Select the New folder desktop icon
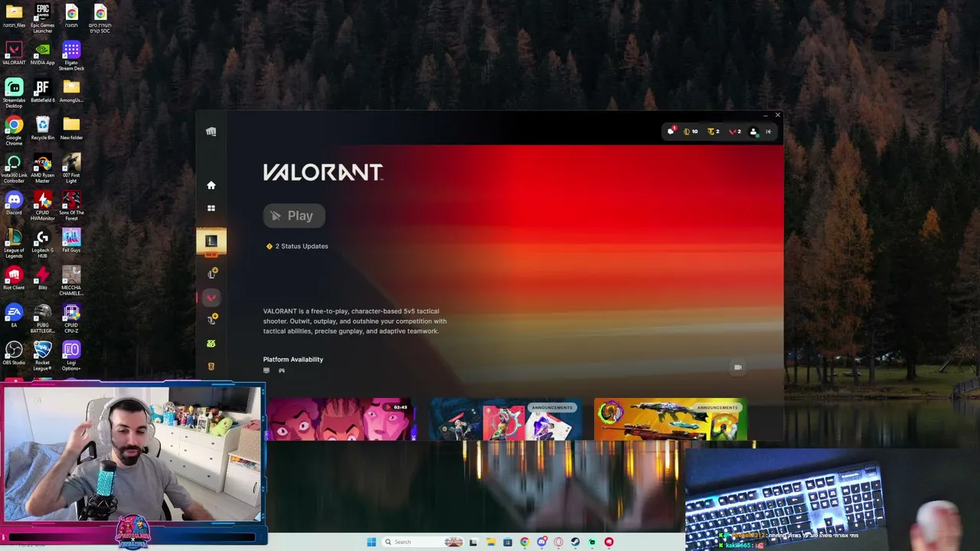The image size is (980, 551). [x=71, y=129]
